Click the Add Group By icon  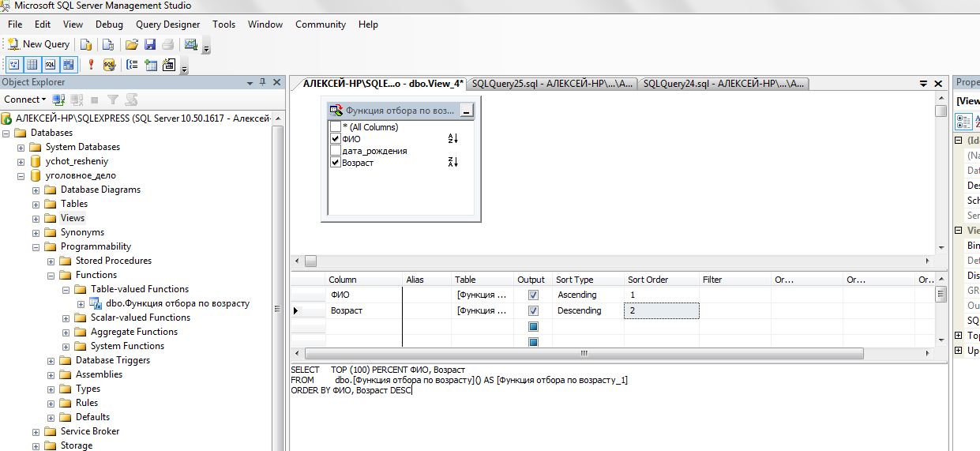click(133, 65)
